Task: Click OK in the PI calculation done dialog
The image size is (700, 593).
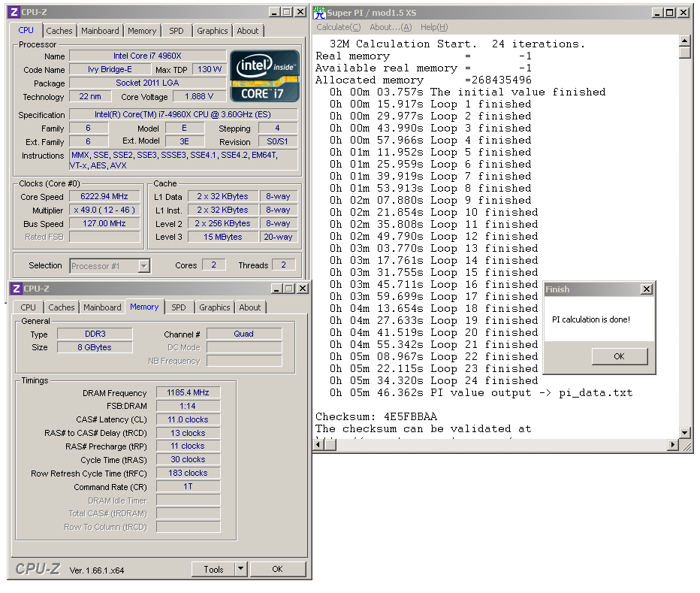Action: click(x=619, y=356)
